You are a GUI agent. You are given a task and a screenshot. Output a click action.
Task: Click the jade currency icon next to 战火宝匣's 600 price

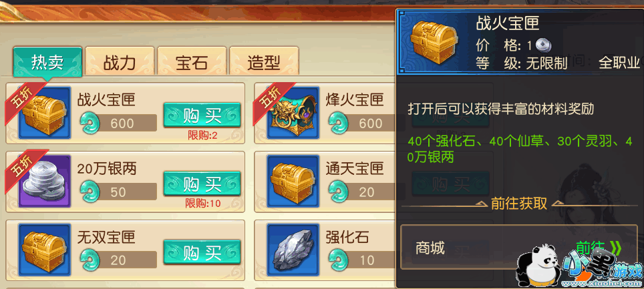coord(90,123)
